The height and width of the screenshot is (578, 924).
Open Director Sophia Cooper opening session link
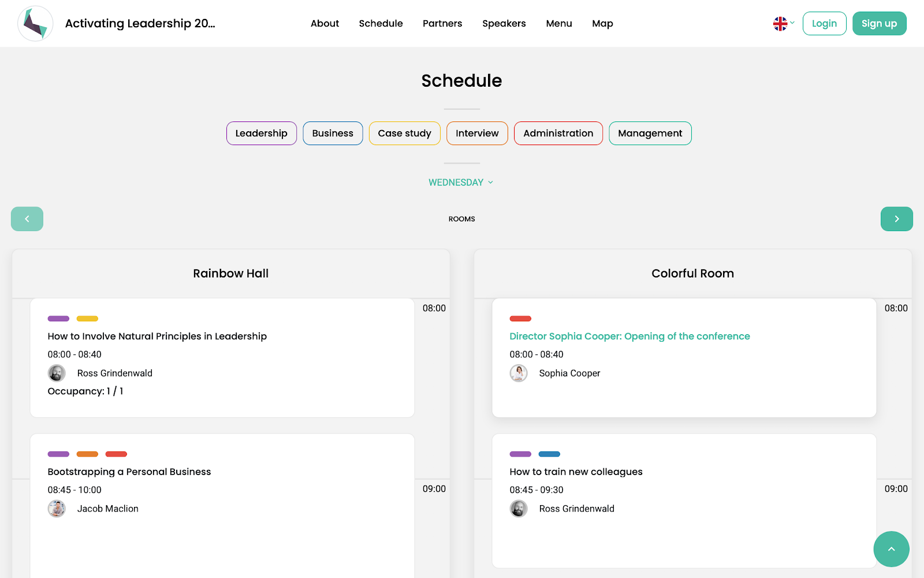click(x=629, y=336)
